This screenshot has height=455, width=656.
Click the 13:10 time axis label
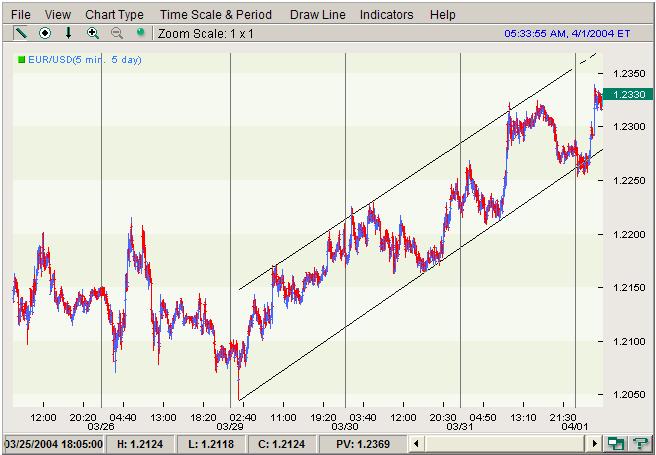[523, 417]
